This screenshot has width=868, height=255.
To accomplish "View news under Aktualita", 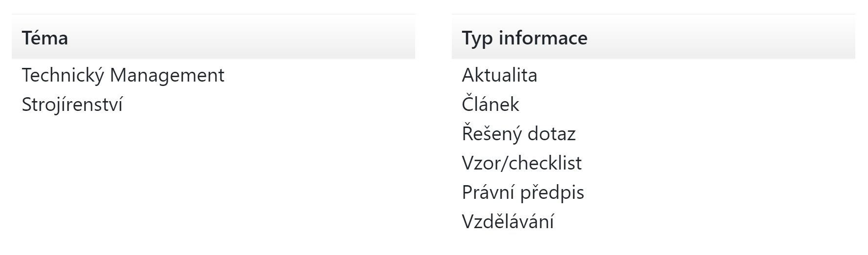I will pyautogui.click(x=499, y=75).
